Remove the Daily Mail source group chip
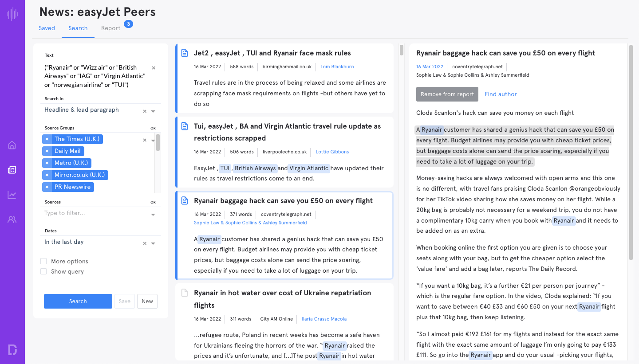Viewport: 639px width, 364px height. 47,151
